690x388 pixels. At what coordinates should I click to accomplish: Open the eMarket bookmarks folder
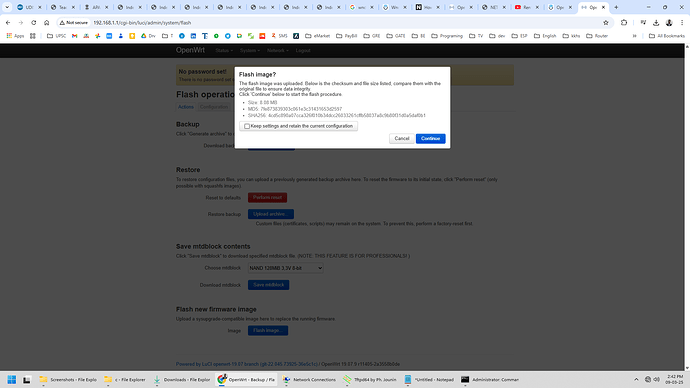click(x=317, y=36)
